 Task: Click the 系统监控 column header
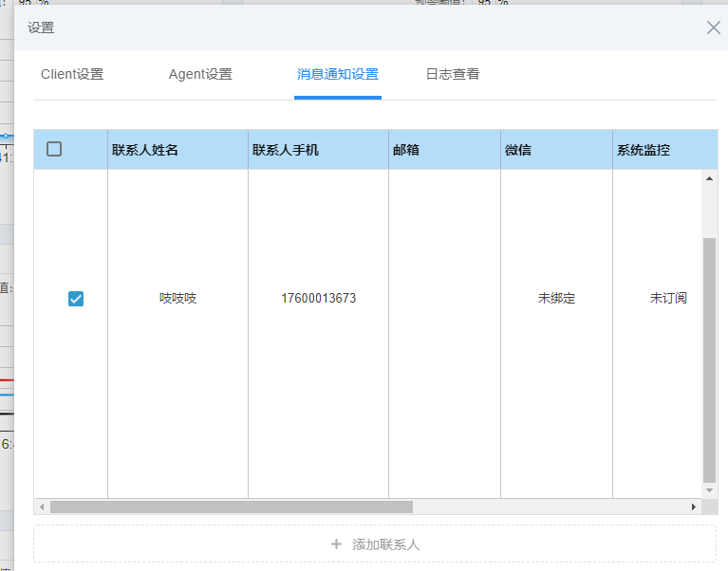pos(644,150)
